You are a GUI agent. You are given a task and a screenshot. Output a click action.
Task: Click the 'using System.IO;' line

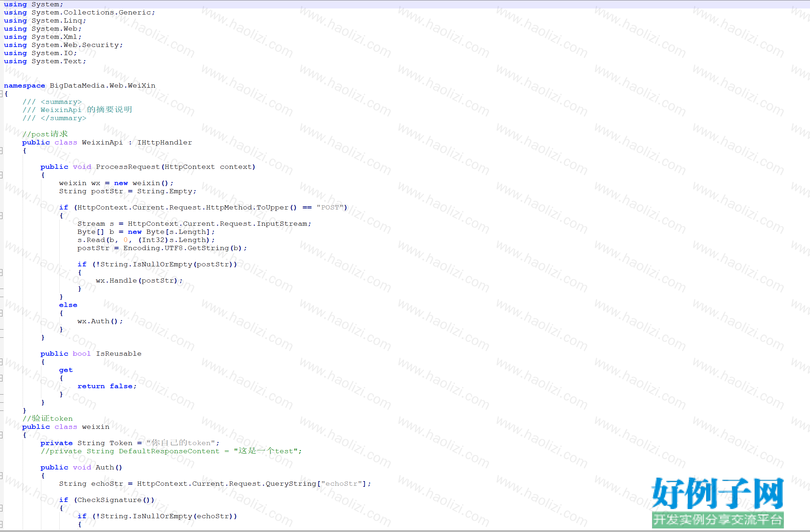(x=40, y=53)
